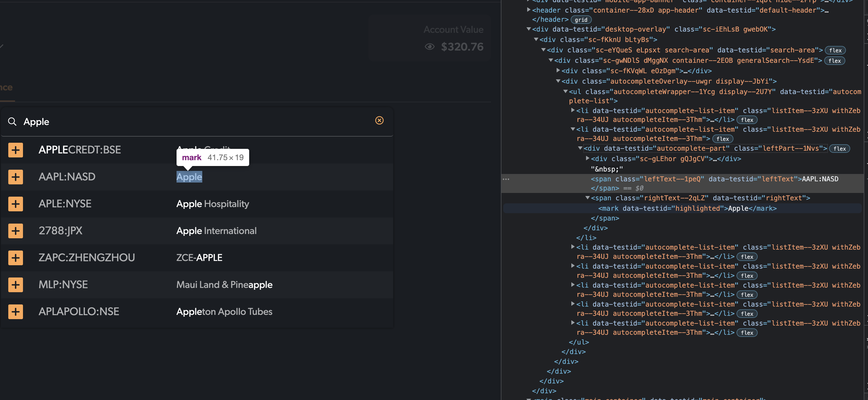Click plus icon next to 2788:JPX

(x=16, y=231)
